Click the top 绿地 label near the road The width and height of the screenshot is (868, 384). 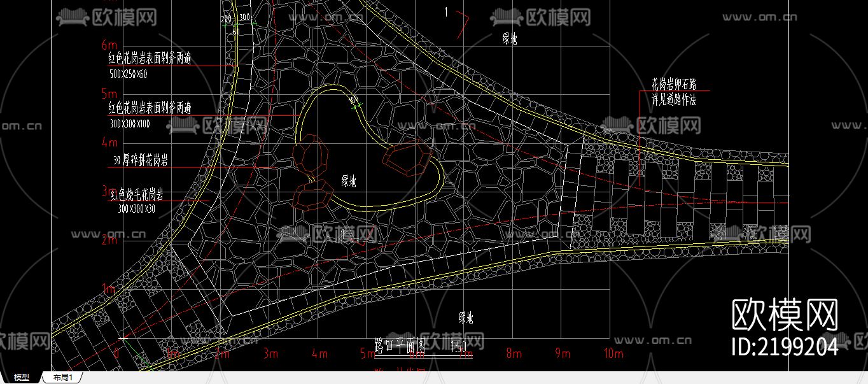tap(509, 39)
